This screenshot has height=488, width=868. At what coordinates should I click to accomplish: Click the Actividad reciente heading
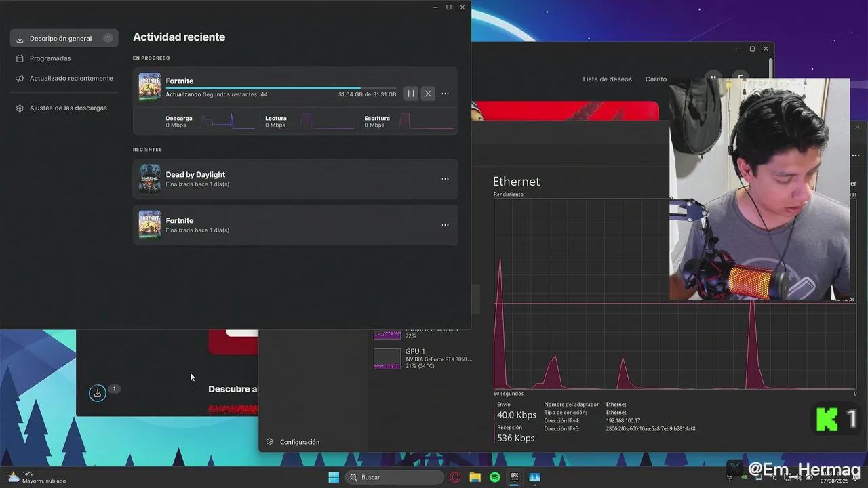[179, 37]
